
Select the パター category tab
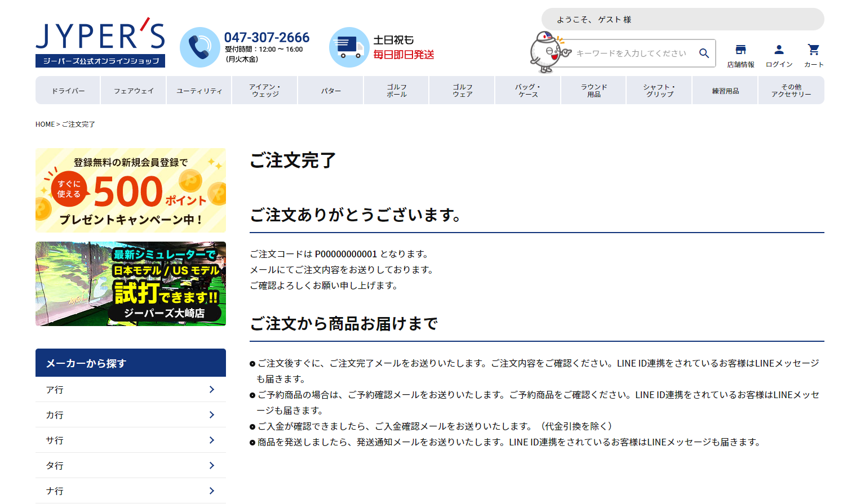tap(331, 91)
